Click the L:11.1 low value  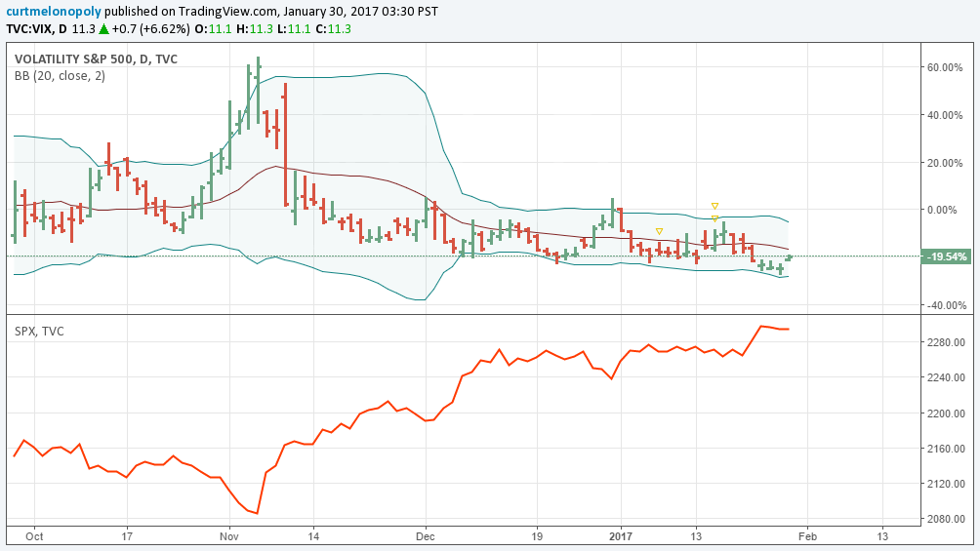coord(294,28)
